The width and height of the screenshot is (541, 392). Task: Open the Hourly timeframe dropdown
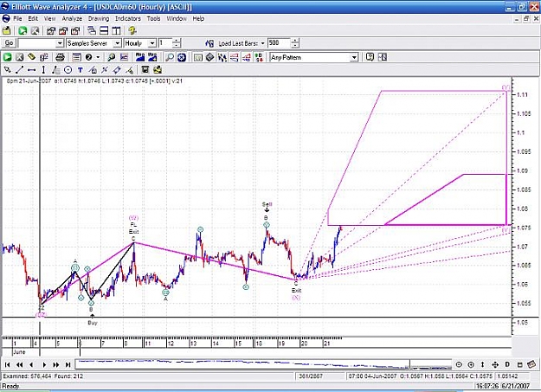(152, 43)
